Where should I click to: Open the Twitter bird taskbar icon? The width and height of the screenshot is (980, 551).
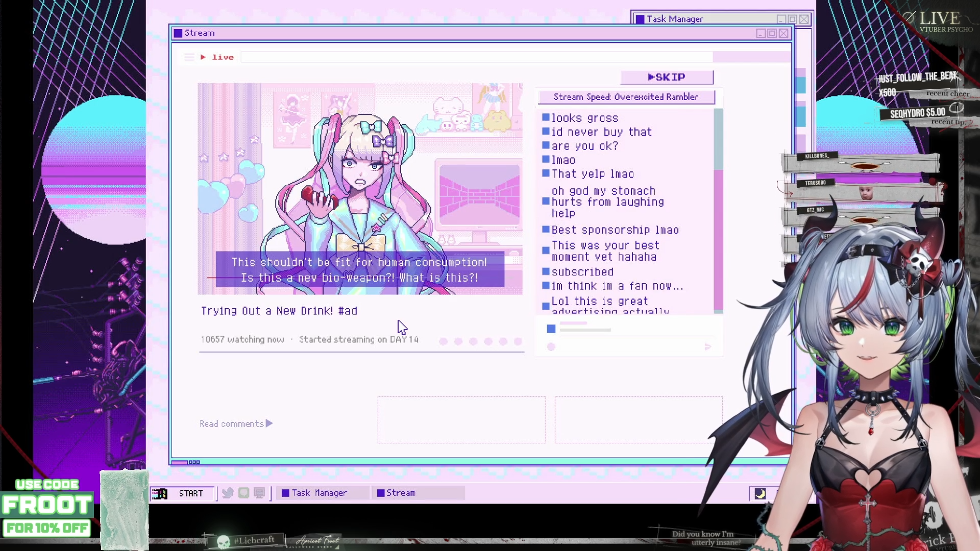(228, 493)
